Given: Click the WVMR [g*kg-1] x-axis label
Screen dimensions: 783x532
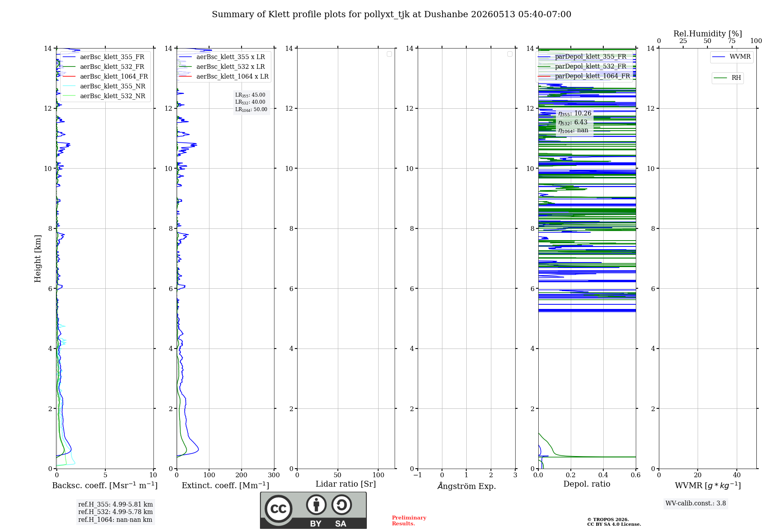Looking at the screenshot, I should [x=708, y=485].
